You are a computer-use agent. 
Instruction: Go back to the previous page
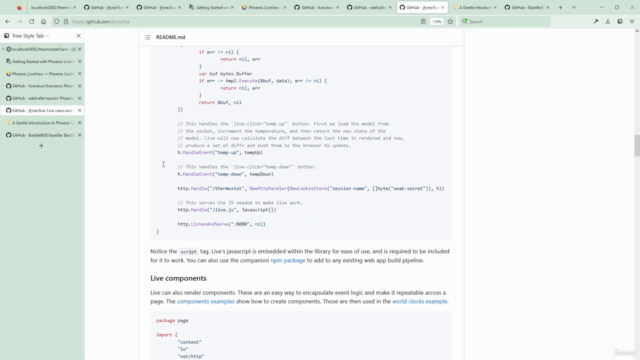coord(7,22)
